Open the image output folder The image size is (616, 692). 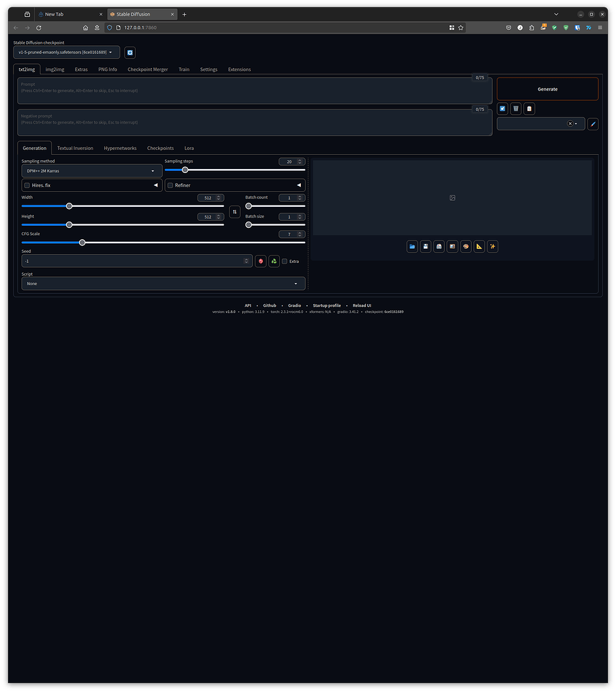point(412,246)
